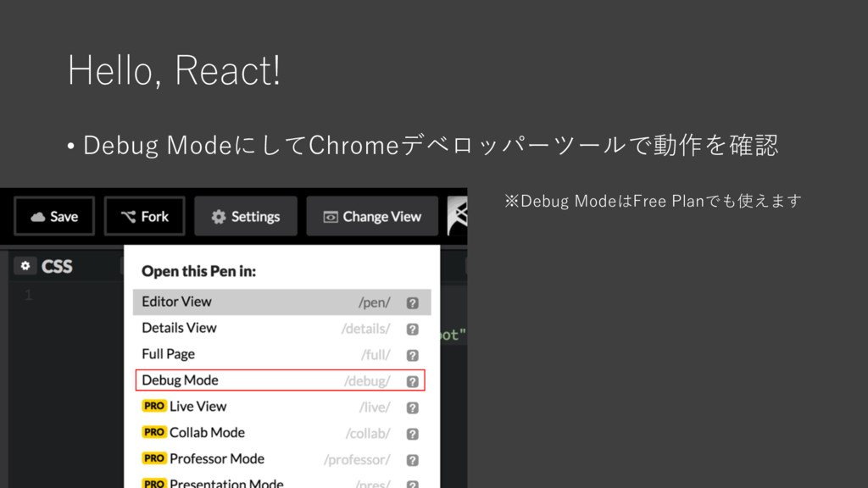Image resolution: width=868 pixels, height=488 pixels.
Task: Click help icon next to Full Page
Action: tap(413, 355)
